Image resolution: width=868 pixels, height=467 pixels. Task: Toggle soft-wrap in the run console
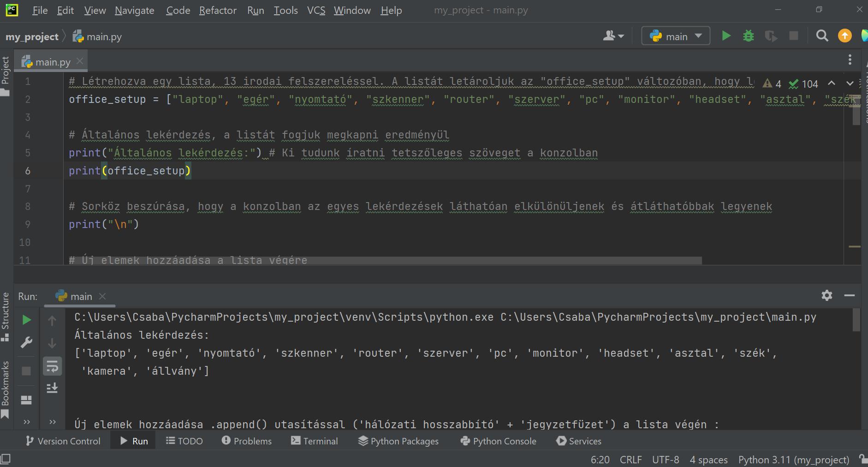pos(52,366)
